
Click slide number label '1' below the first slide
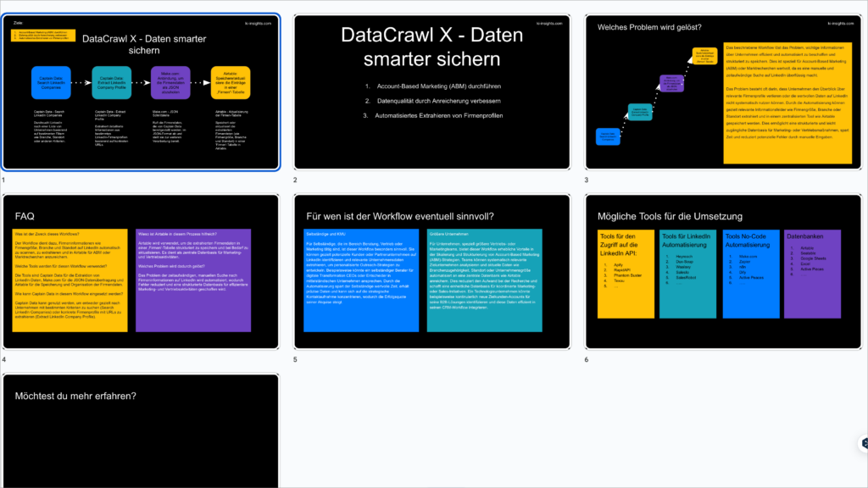(x=3, y=180)
